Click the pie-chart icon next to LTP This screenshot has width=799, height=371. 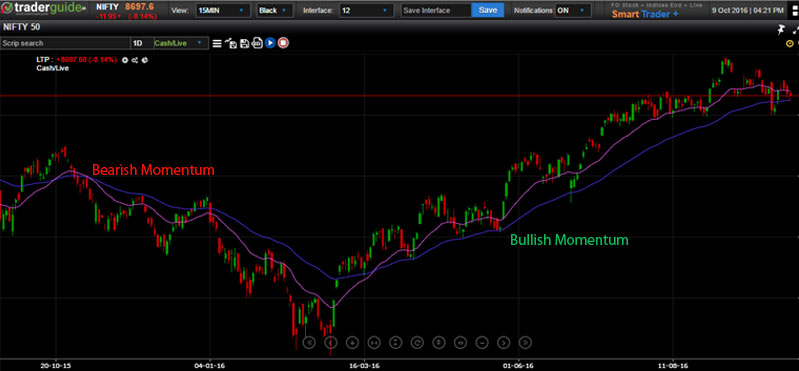point(144,60)
